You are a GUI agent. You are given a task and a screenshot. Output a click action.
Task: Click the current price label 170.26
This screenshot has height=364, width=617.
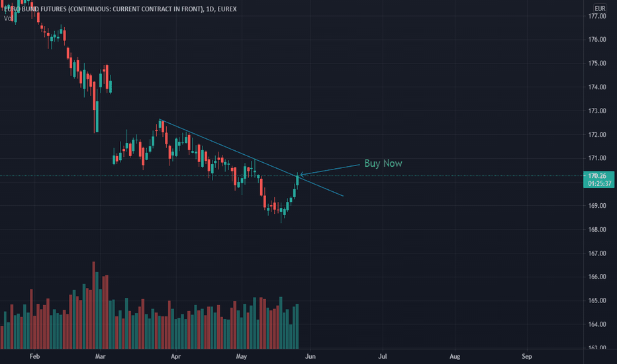(597, 176)
